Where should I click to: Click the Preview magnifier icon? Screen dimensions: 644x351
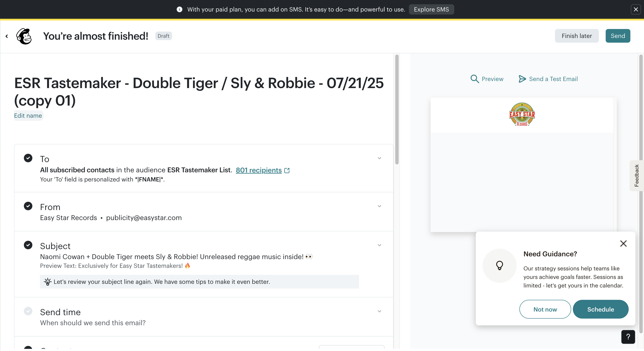pos(474,79)
